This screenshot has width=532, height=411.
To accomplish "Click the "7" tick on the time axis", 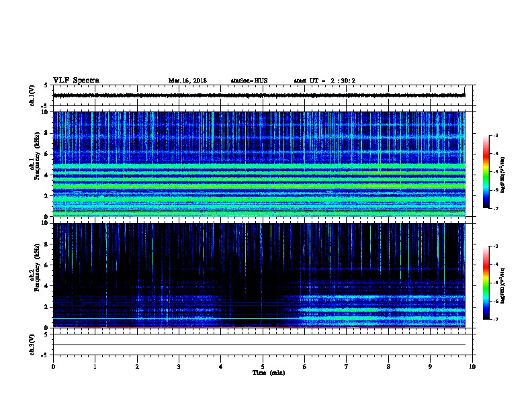I will click(x=347, y=366).
